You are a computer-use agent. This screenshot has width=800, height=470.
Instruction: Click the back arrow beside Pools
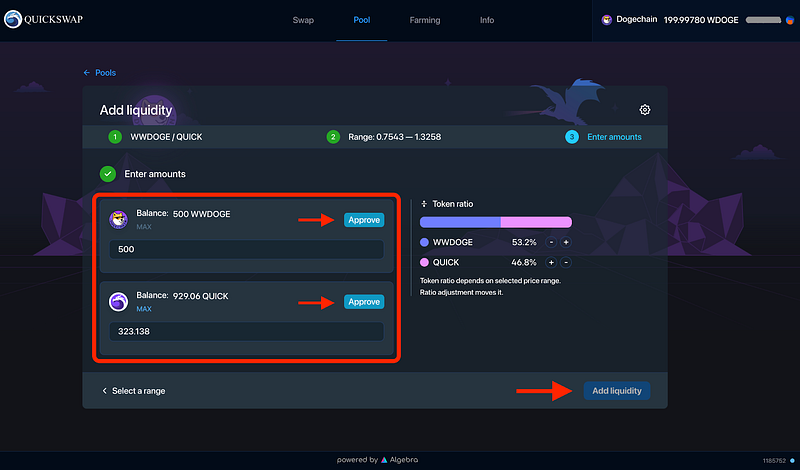[86, 72]
